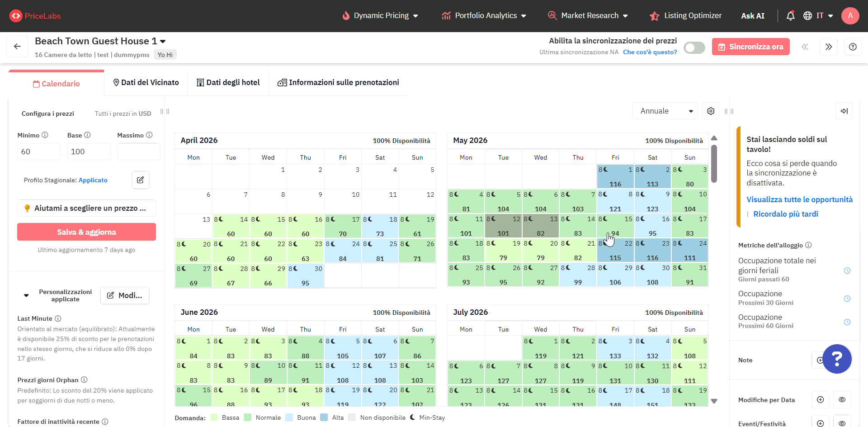Click the Sincronizza ora button

coord(750,46)
